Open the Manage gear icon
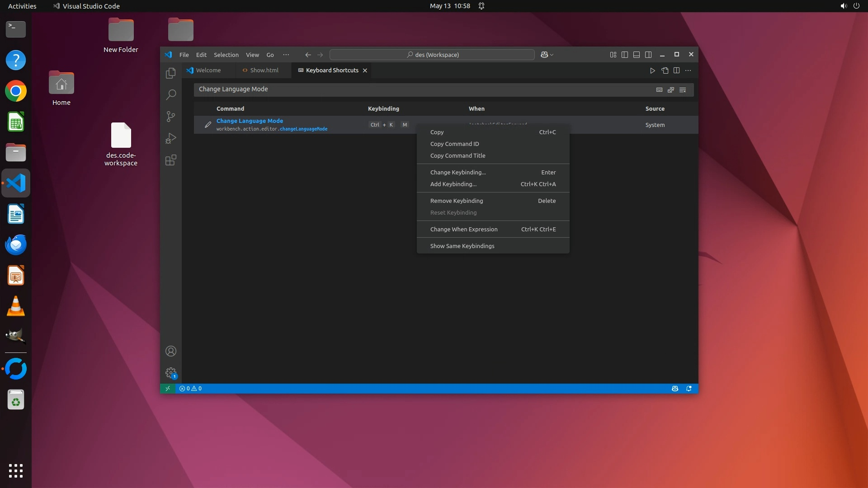868x488 pixels. pyautogui.click(x=170, y=373)
